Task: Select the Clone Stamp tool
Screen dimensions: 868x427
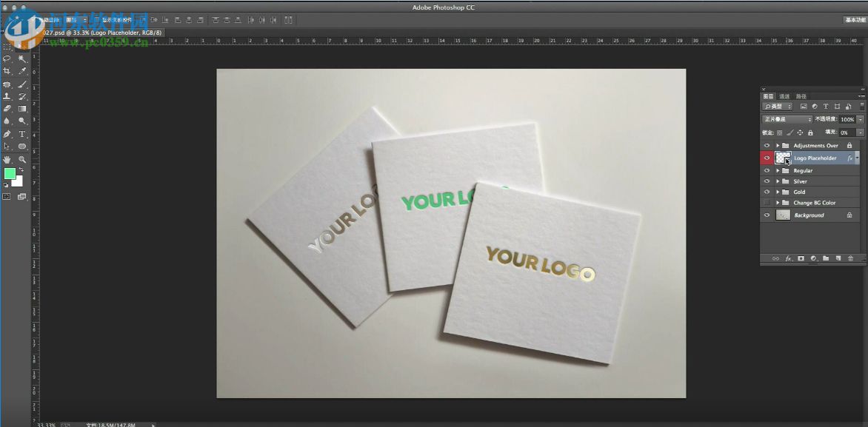Action: (7, 96)
